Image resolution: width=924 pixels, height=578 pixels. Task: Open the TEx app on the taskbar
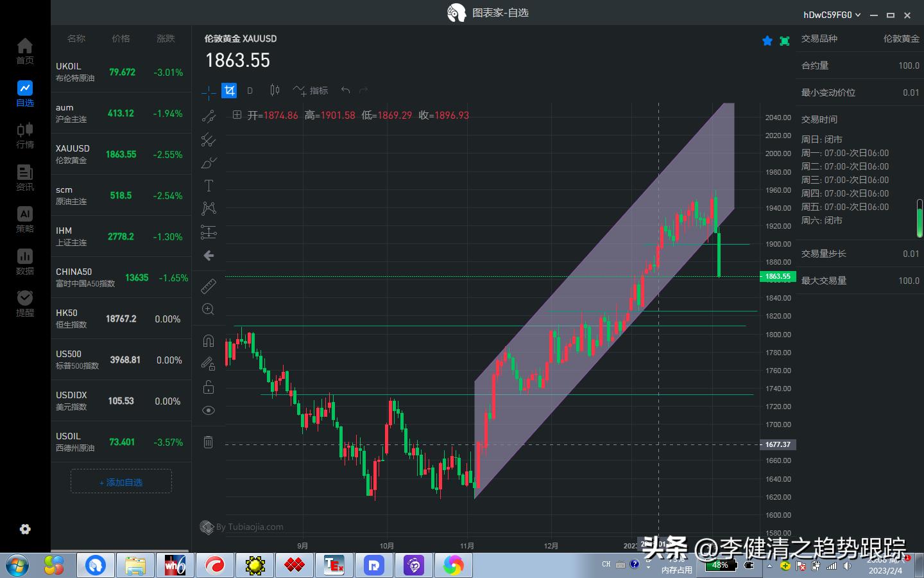point(334,565)
